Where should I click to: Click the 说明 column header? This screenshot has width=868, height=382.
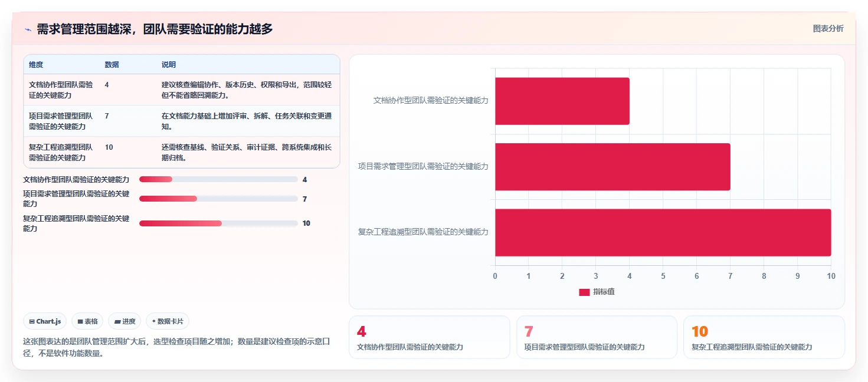[169, 65]
